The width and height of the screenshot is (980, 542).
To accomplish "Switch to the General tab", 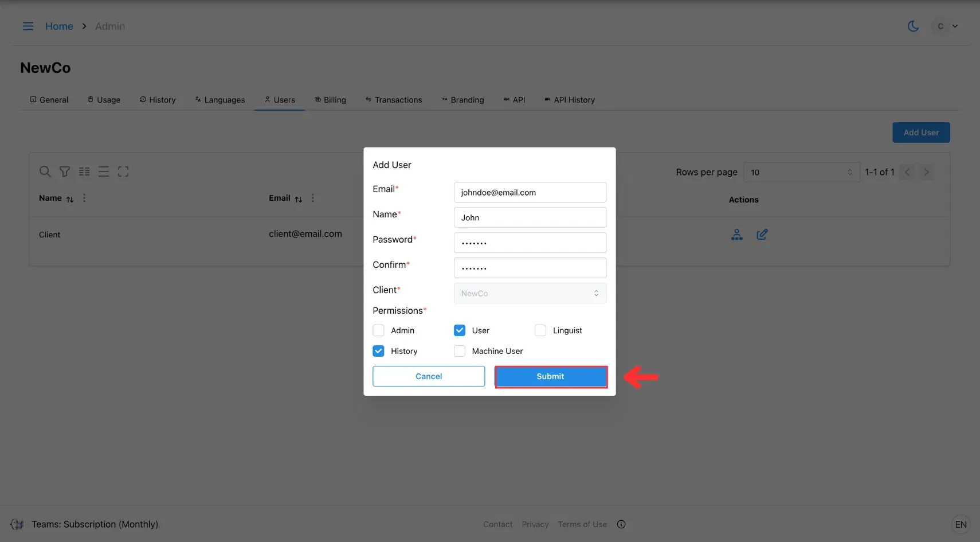I will point(49,100).
